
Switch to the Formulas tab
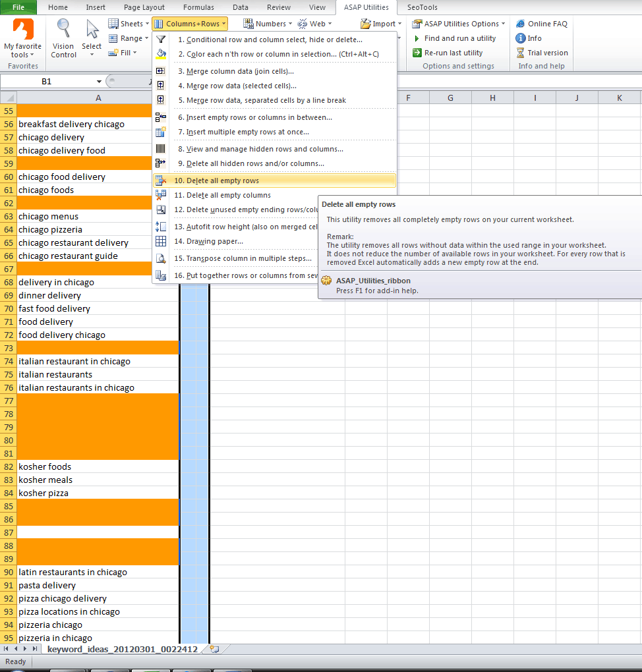point(198,7)
